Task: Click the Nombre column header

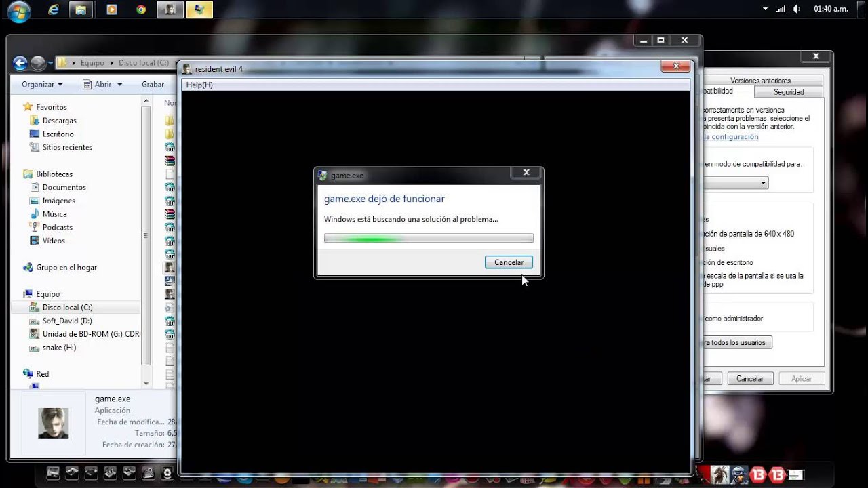Action: [x=170, y=103]
